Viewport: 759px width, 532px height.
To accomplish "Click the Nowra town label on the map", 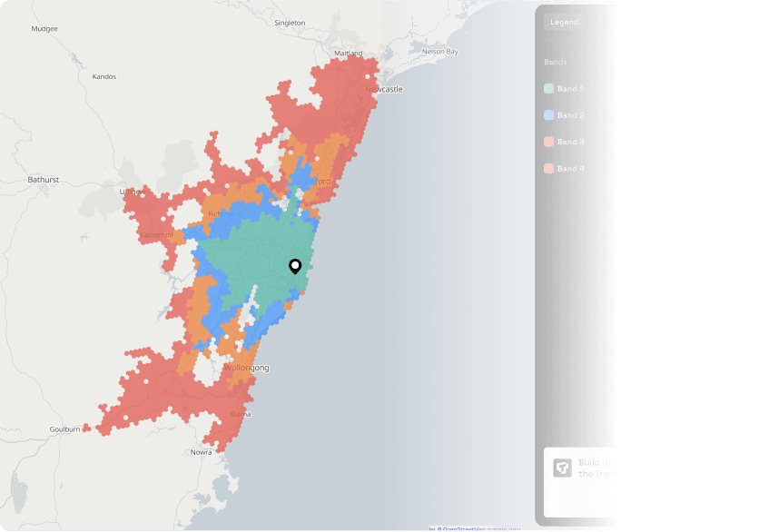I will (x=202, y=452).
